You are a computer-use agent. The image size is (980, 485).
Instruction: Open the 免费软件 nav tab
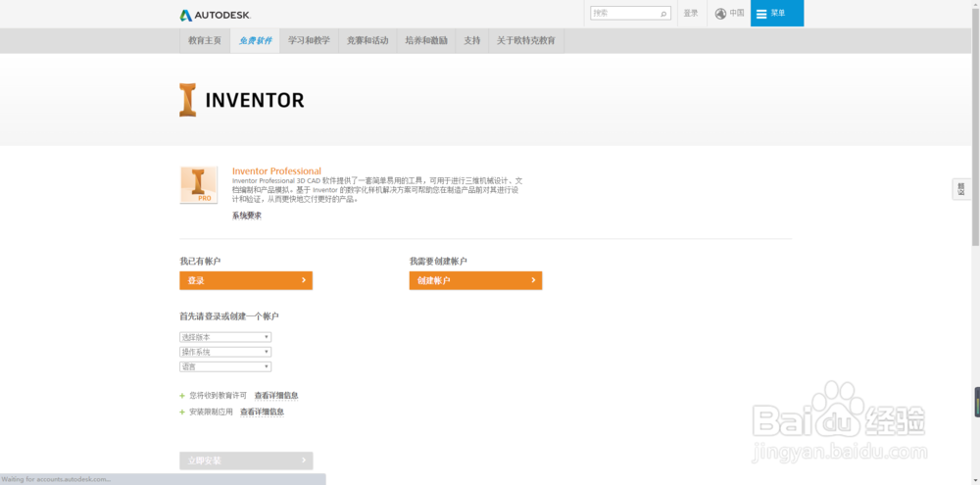point(255,40)
